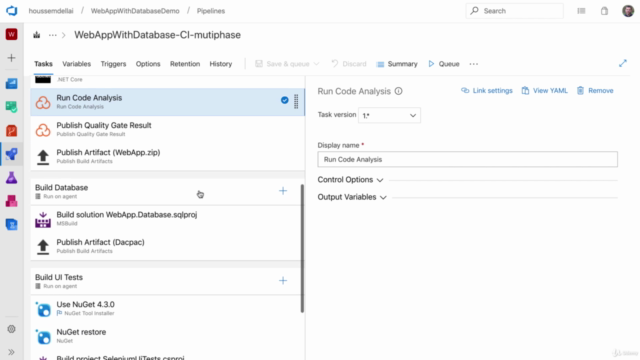640x360 pixels.
Task: Click the Search box in header
Action: click(514, 11)
